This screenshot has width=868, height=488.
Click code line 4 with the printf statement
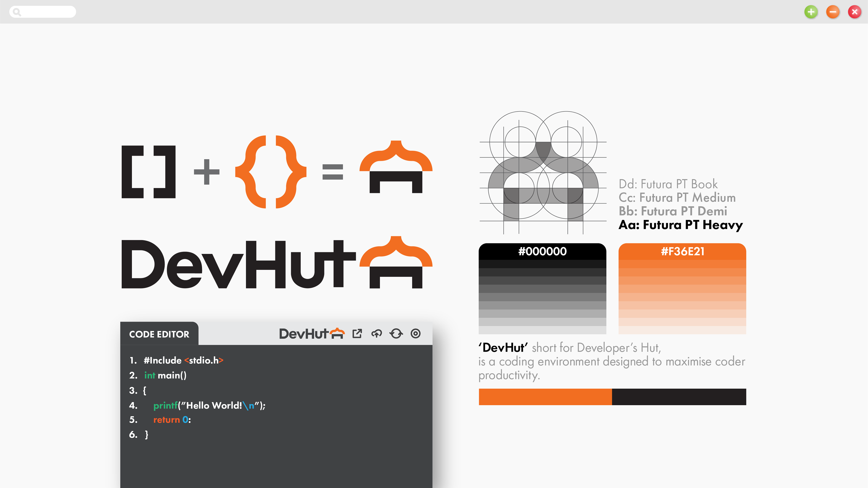(209, 405)
